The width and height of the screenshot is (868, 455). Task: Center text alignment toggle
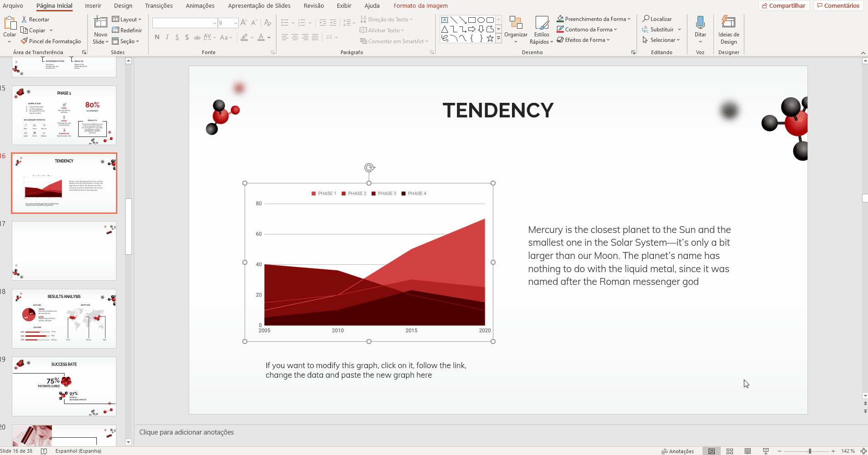click(x=295, y=37)
